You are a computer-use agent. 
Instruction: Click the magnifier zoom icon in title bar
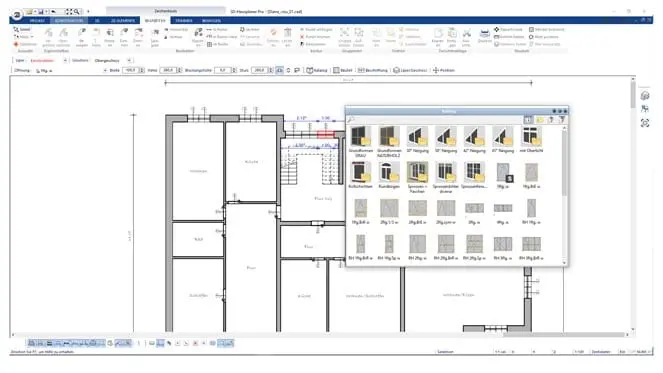(77, 12)
